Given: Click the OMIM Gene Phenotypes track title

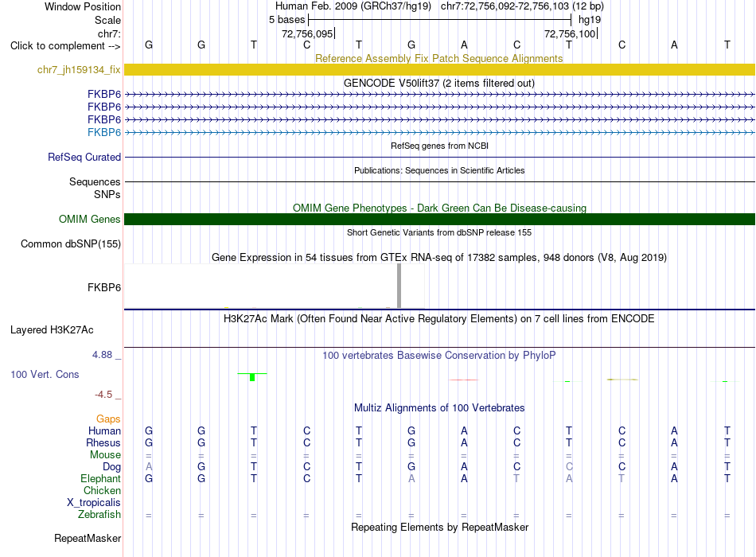Looking at the screenshot, I should tap(439, 208).
